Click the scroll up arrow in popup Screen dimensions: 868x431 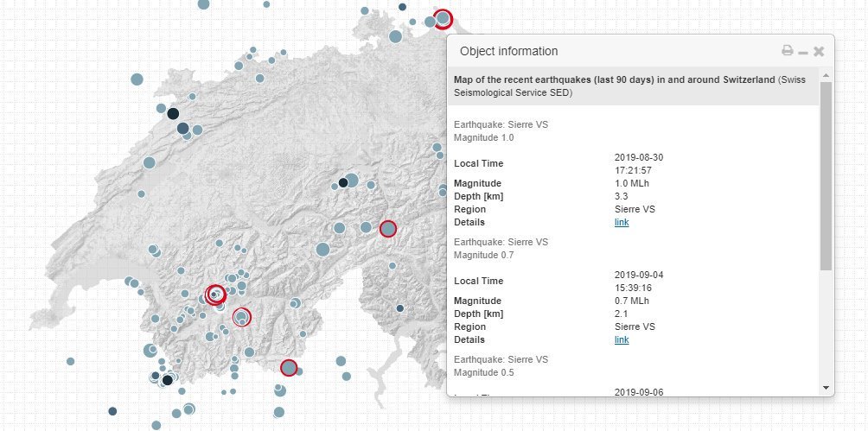(x=826, y=75)
